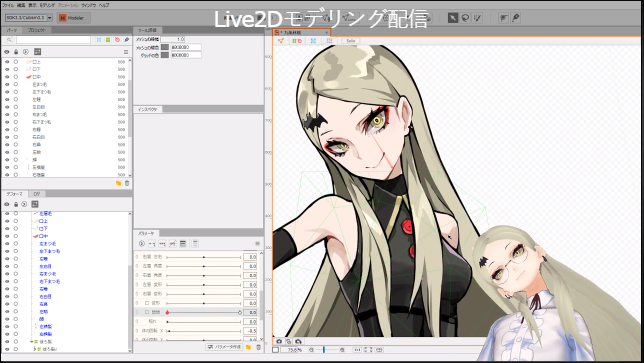Click the blue focus icon above canvas
The width and height of the screenshot is (644, 363).
coord(313,41)
